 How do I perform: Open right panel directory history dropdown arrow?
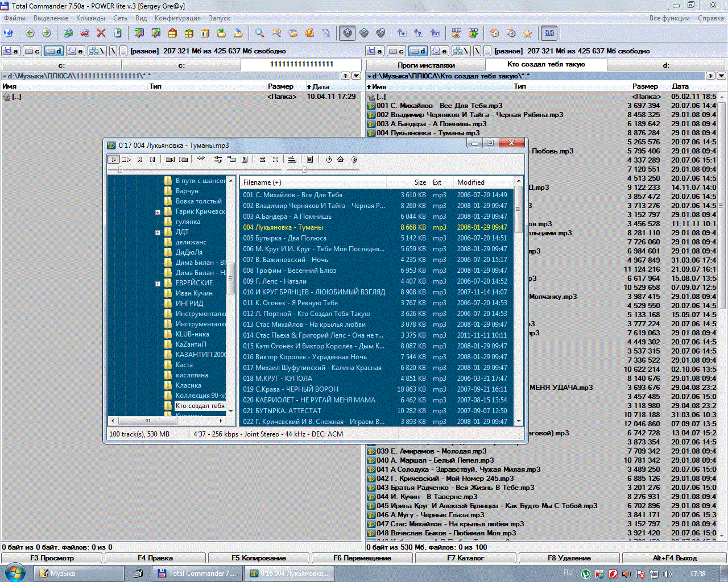(721, 76)
